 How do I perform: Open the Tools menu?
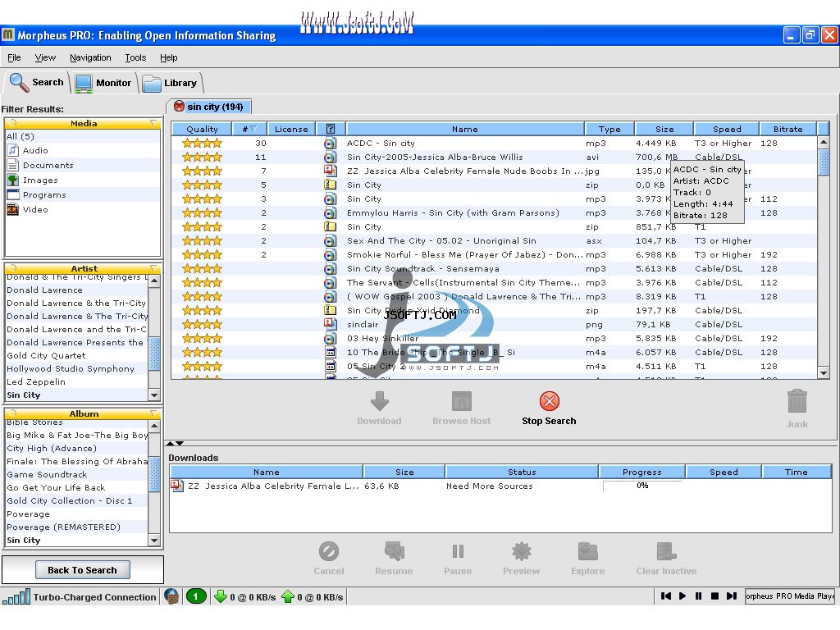(x=135, y=57)
